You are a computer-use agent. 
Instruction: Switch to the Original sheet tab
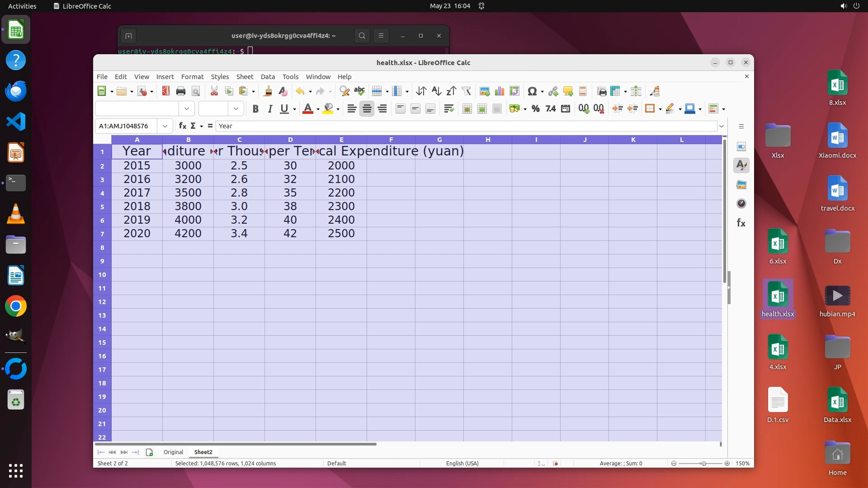(x=173, y=452)
